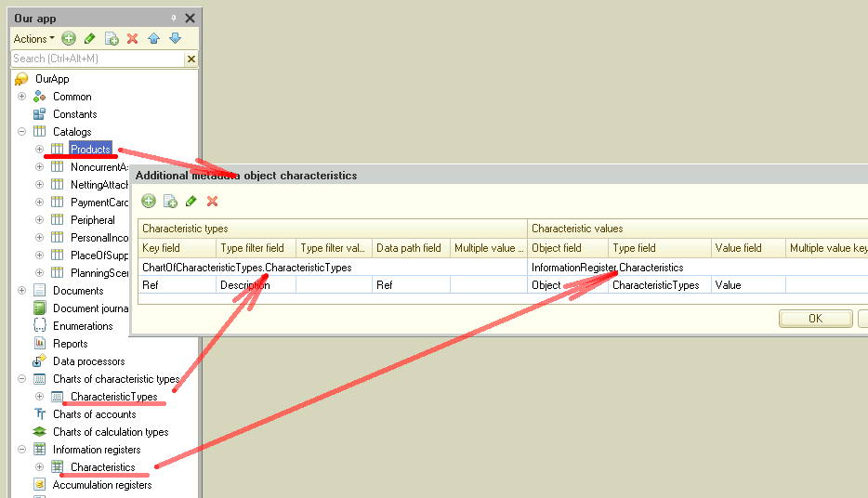Screen dimensions: 868x498
Task: Collapse the Catalogs tree node
Action: 21,132
